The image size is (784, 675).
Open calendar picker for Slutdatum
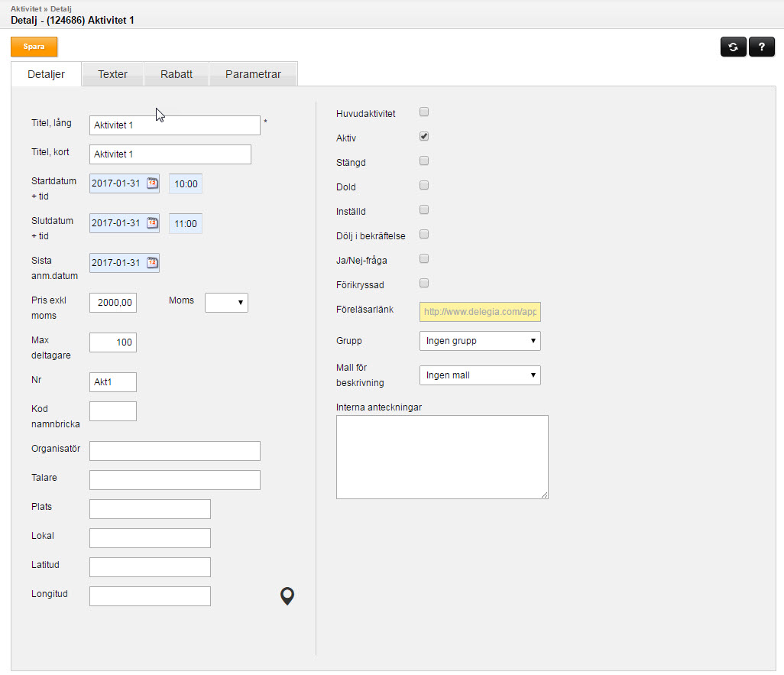(x=152, y=222)
